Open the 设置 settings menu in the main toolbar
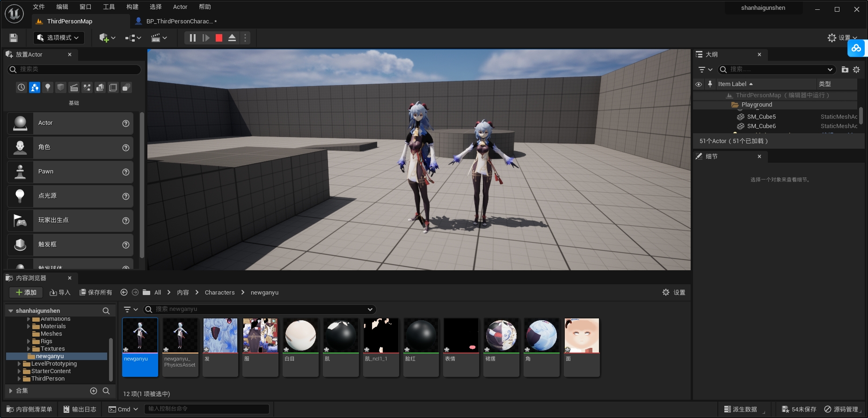868x418 pixels. click(x=842, y=38)
